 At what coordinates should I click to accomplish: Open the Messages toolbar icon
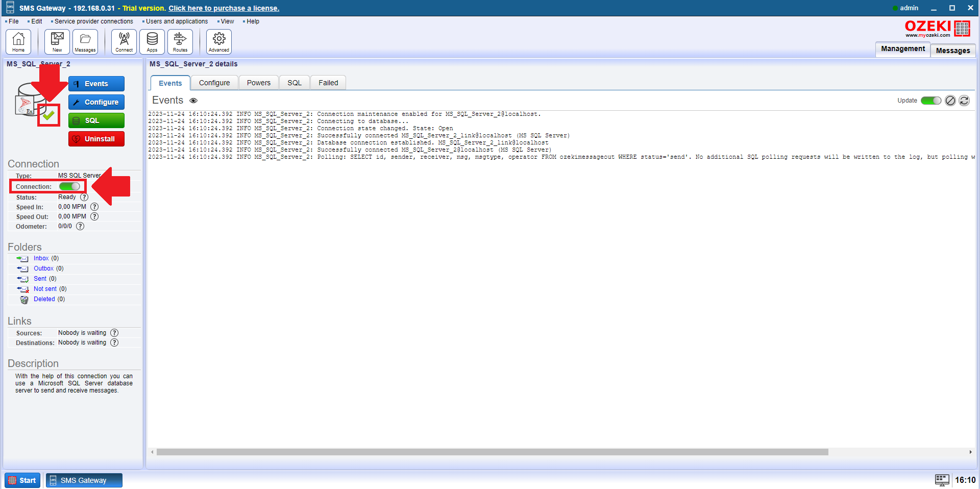click(85, 41)
